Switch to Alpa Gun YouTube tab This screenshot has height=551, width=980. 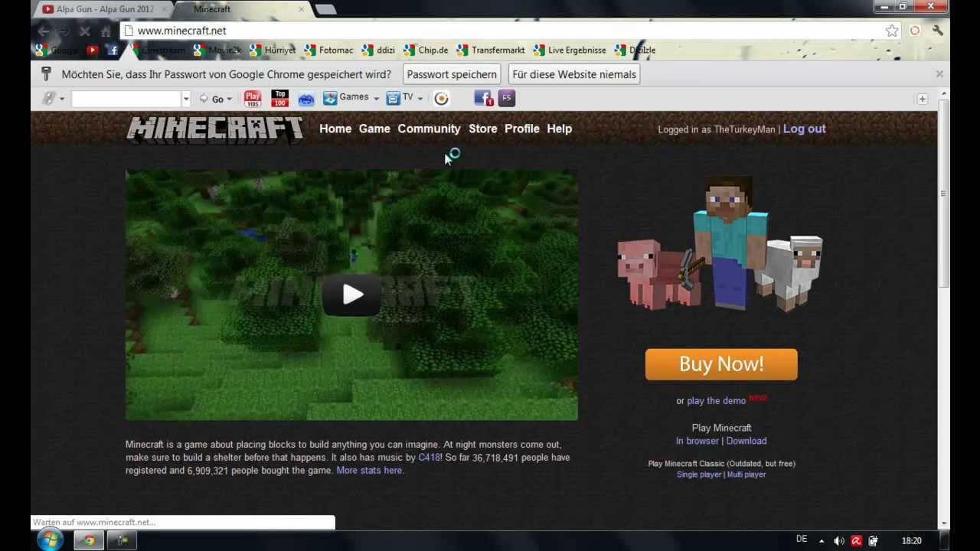coord(103,9)
